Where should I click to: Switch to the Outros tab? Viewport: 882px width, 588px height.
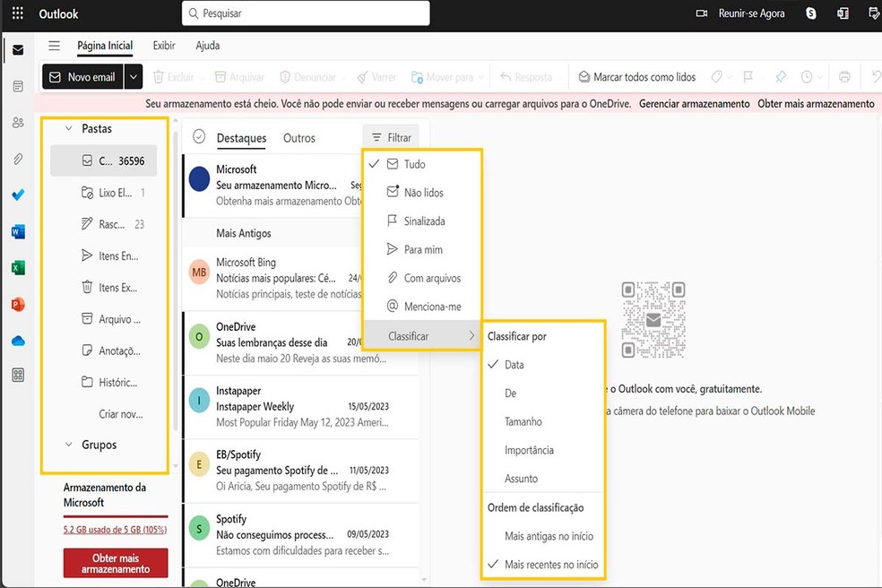300,138
